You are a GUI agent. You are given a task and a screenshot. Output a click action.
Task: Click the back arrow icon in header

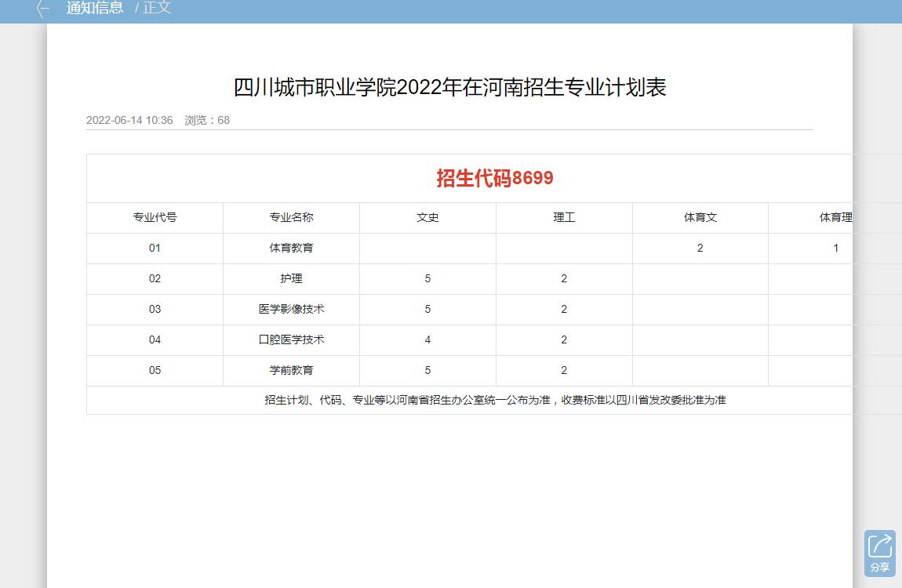coord(42,8)
